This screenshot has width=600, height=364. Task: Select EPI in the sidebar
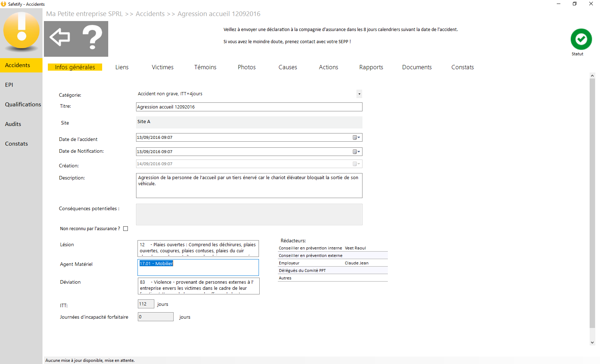(x=21, y=85)
